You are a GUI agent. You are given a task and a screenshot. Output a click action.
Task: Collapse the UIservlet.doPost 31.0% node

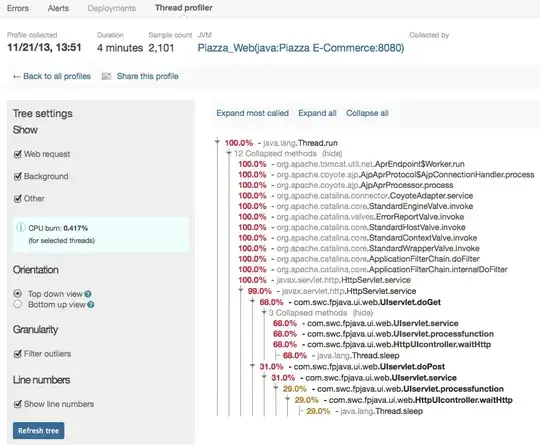coord(252,365)
